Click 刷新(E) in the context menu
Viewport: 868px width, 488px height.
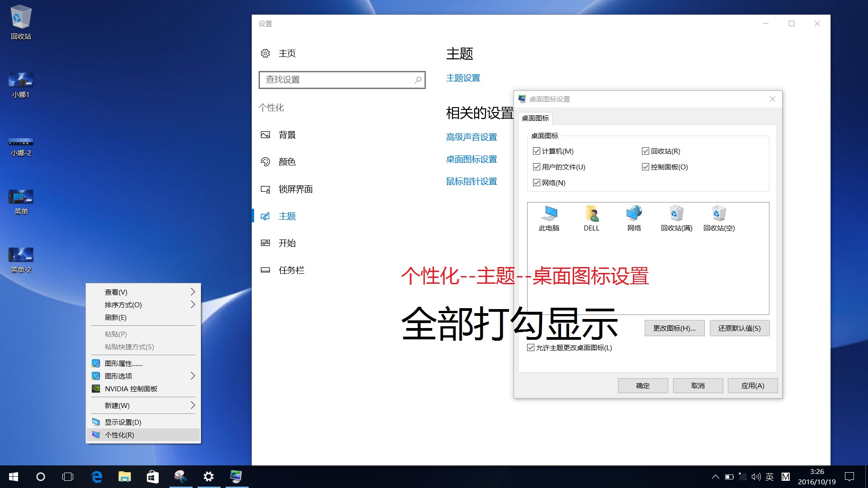[x=116, y=317]
